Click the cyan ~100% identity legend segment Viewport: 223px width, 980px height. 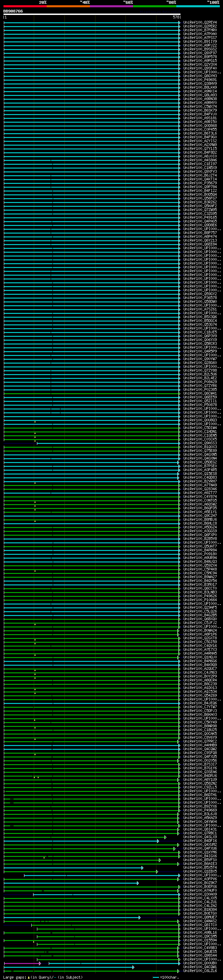pos(198,6)
